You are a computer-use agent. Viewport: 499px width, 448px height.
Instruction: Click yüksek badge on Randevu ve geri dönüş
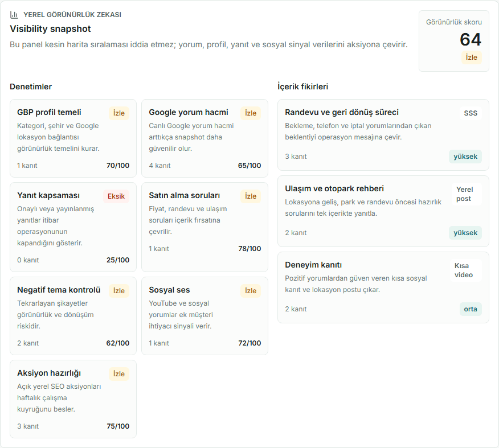[x=465, y=157]
